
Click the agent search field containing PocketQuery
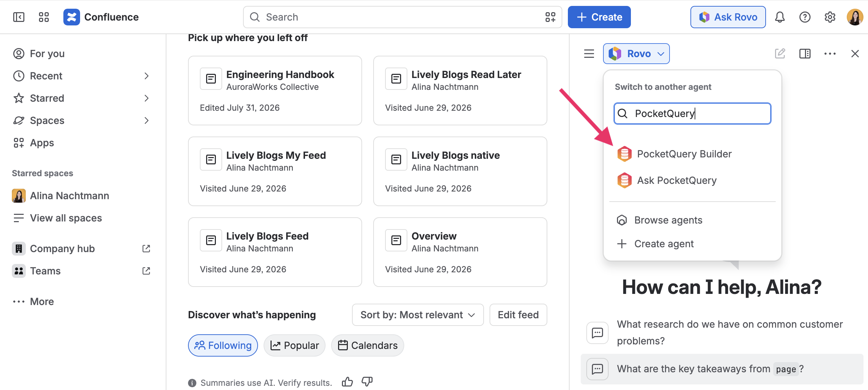point(693,114)
